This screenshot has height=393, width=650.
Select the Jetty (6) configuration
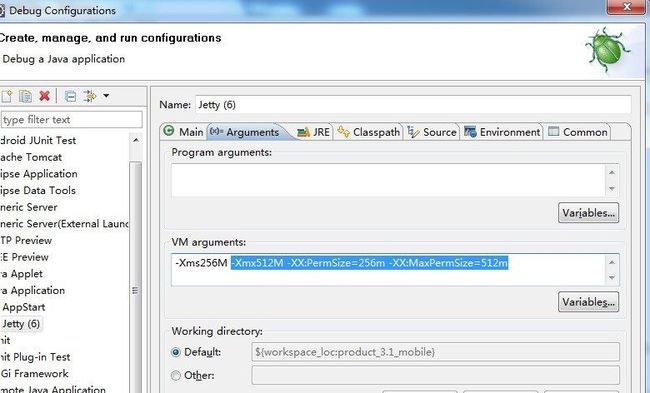(21, 323)
